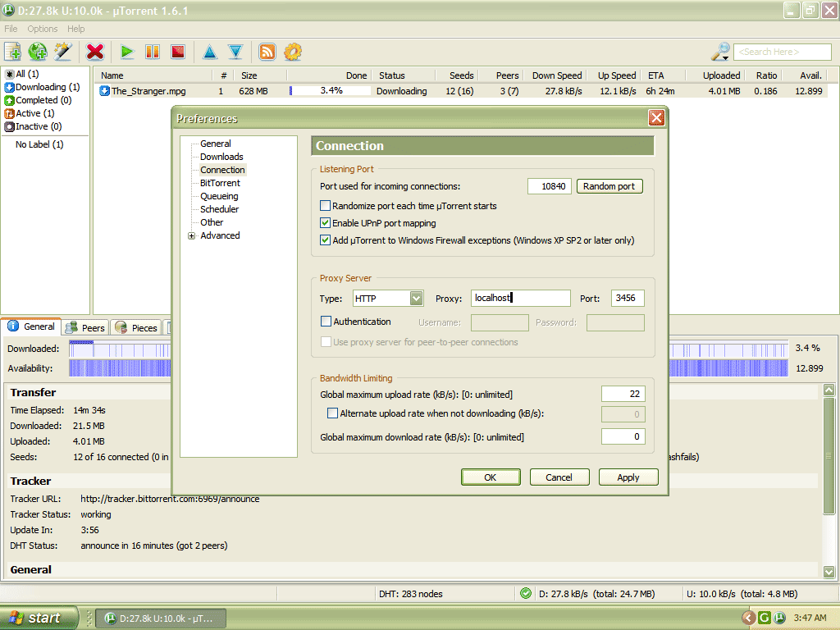Click the details pane scroll down arrow
This screenshot has width=840, height=630.
[x=829, y=572]
